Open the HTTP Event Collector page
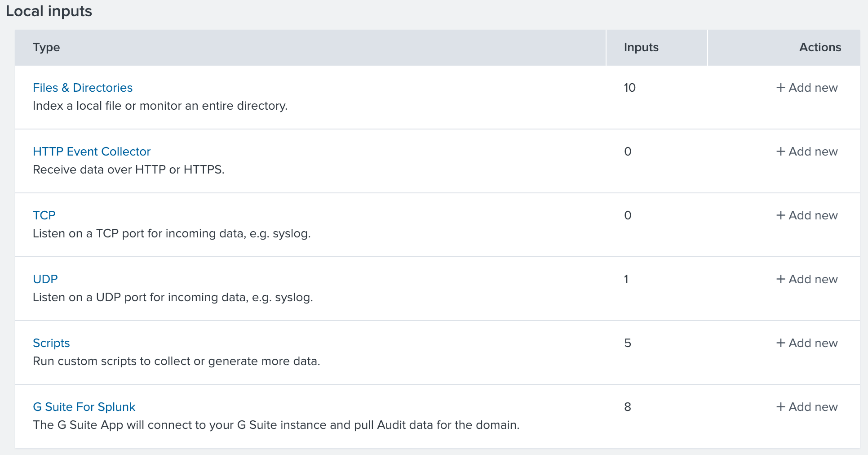 (x=92, y=152)
